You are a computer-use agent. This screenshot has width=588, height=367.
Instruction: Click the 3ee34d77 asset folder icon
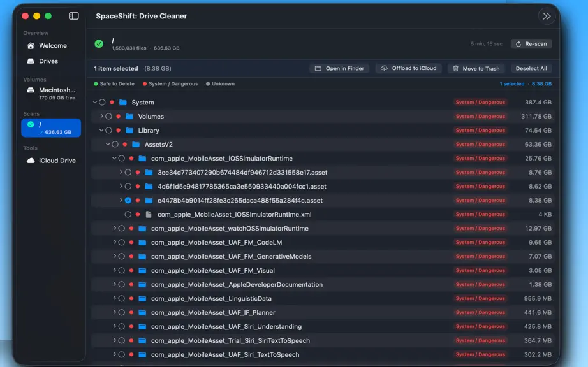pos(149,172)
